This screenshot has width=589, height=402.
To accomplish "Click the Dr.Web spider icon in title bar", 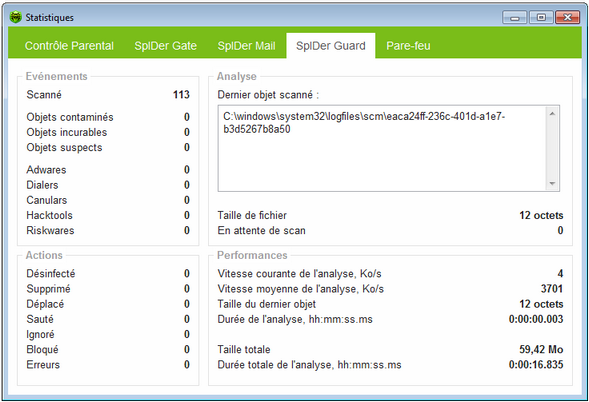I will [x=15, y=17].
